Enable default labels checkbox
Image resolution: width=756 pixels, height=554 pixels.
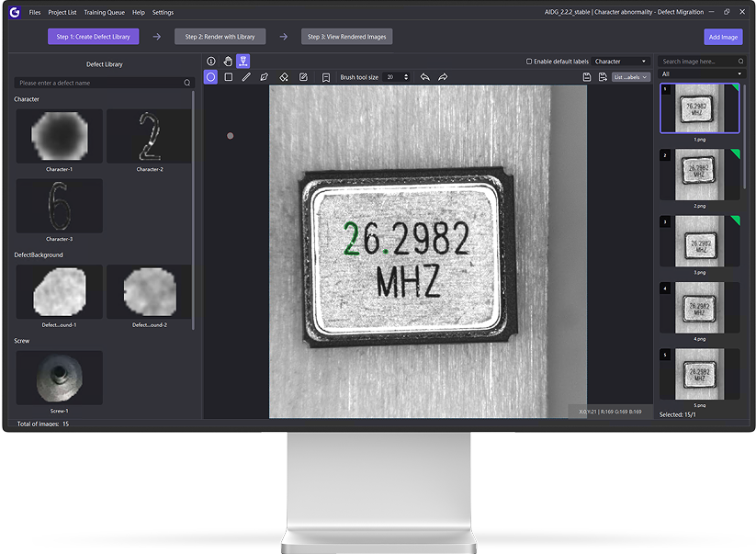pyautogui.click(x=529, y=62)
